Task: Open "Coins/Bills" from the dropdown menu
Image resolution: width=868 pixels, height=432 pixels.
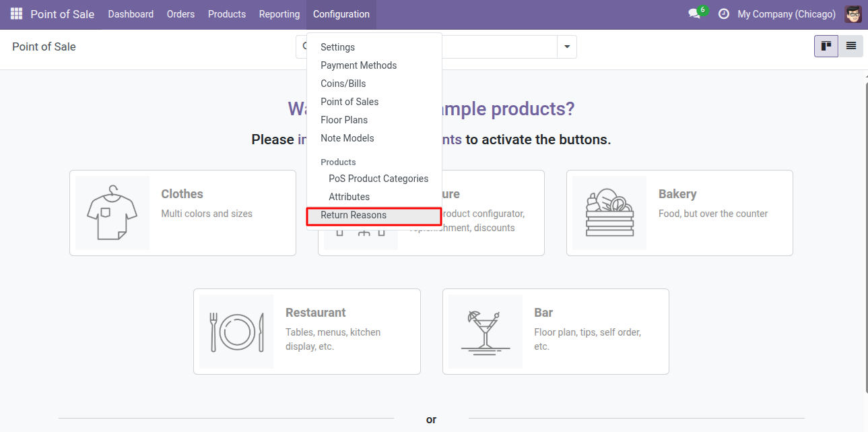Action: pyautogui.click(x=345, y=83)
